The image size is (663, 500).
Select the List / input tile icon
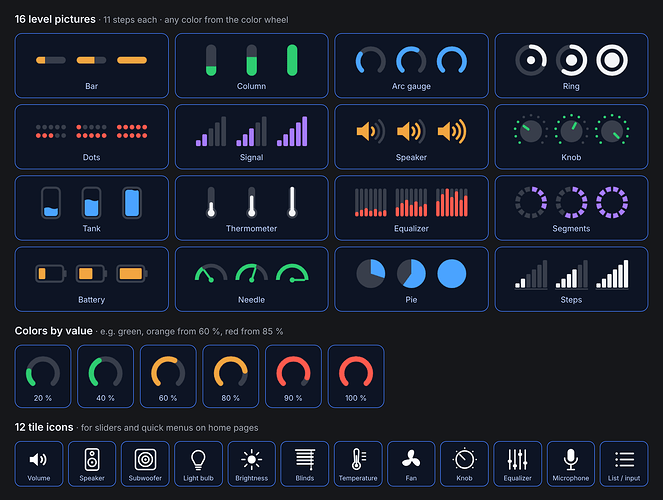[x=624, y=464]
